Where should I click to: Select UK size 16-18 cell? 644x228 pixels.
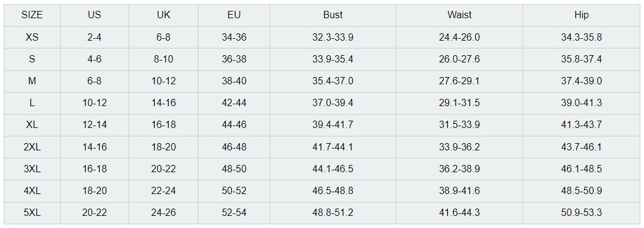point(163,125)
